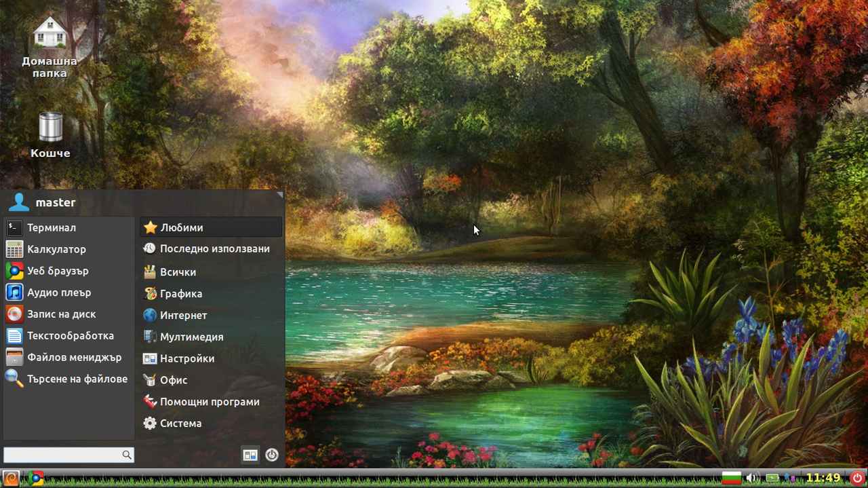Open the Интернет category
Image resolution: width=868 pixels, height=488 pixels.
click(211, 316)
